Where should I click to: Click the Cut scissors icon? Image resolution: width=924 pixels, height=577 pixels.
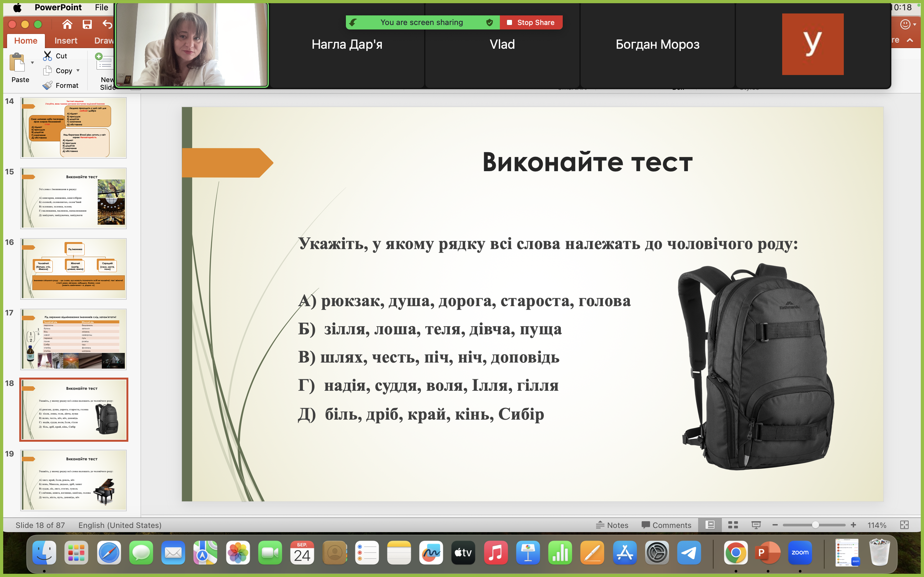[47, 56]
